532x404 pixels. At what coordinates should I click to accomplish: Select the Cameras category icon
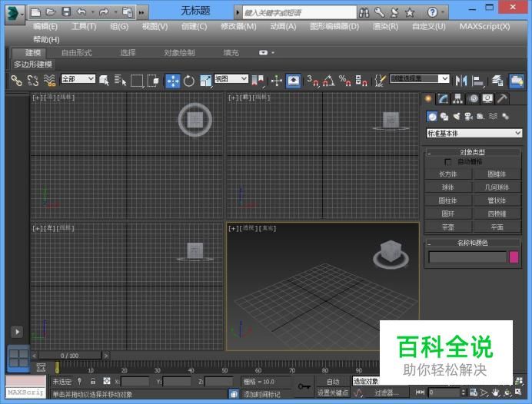469,116
